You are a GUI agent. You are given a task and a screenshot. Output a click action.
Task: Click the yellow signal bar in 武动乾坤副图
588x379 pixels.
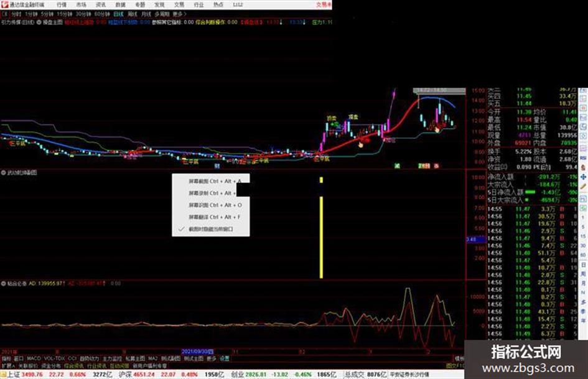pyautogui.click(x=321, y=237)
